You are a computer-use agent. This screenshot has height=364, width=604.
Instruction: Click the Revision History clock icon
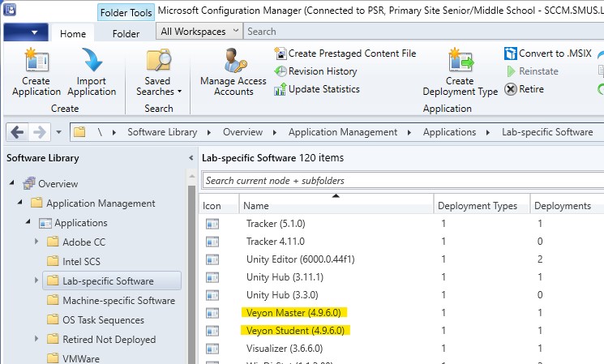[x=281, y=71]
